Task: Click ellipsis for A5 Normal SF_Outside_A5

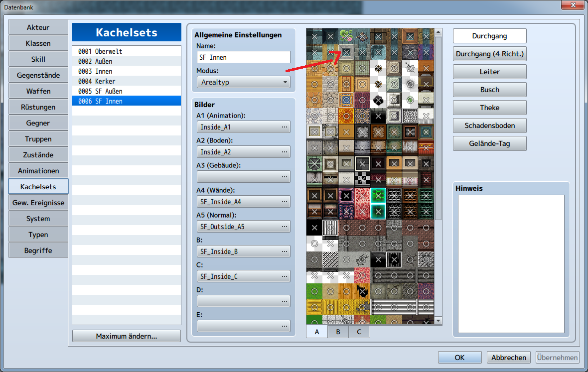Action: [285, 227]
